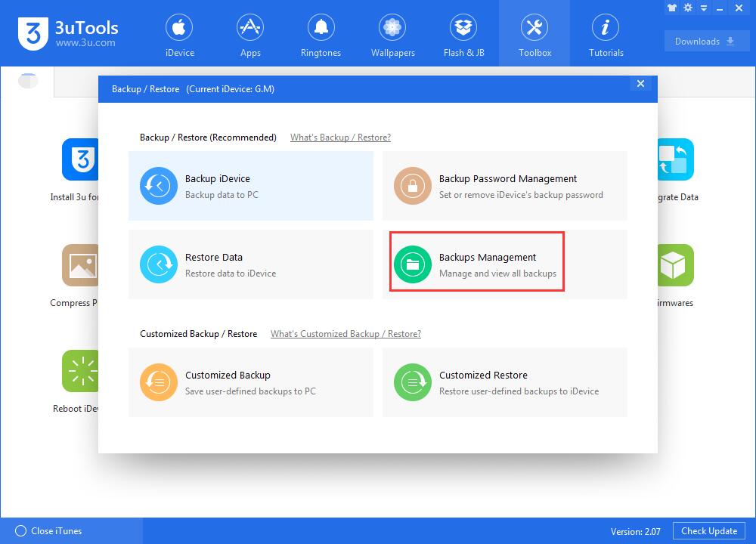This screenshot has height=544, width=756.
Task: Click the www.3u.com website text
Action: (86, 43)
